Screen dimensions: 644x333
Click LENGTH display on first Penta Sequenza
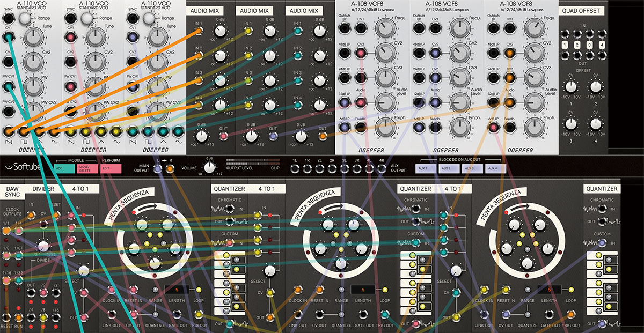point(177,290)
